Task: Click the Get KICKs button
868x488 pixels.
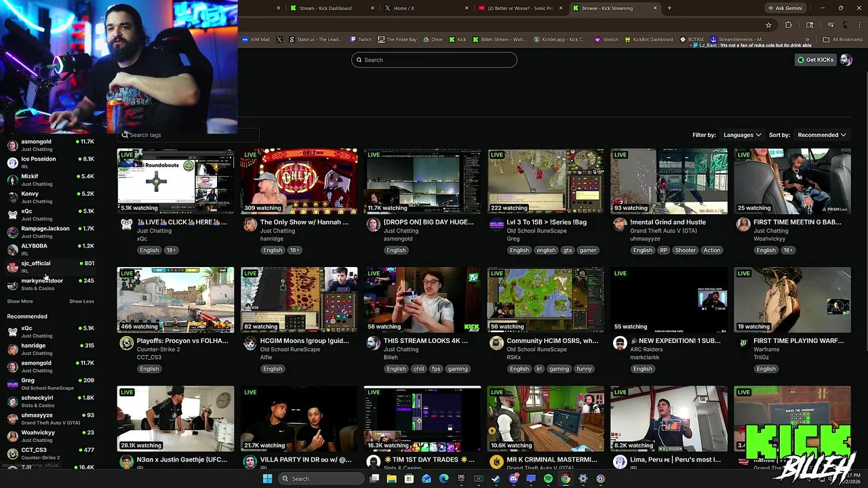Action: [815, 60]
